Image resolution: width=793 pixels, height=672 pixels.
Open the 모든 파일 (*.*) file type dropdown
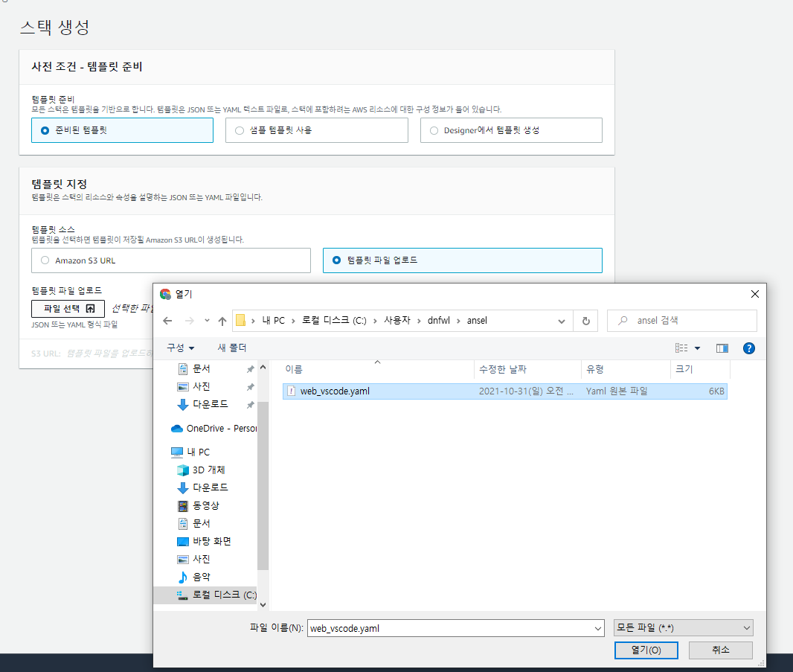682,627
